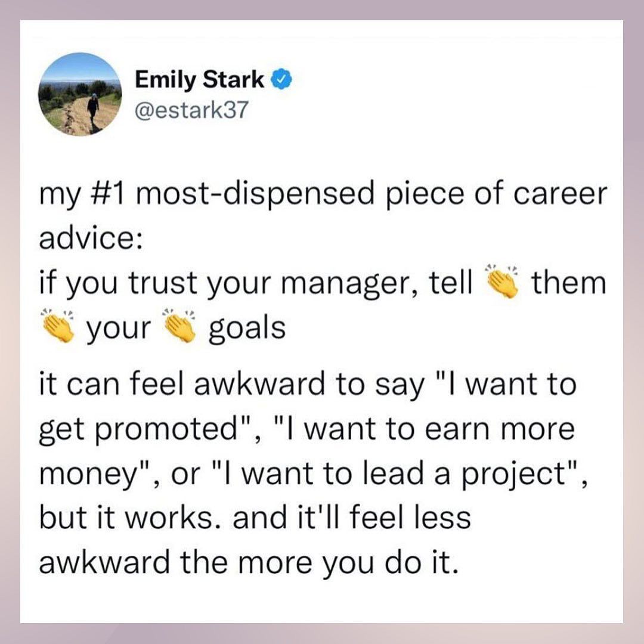Screen dimensions: 644x644
Task: Click the word "them" after the clap
Action: (568, 284)
